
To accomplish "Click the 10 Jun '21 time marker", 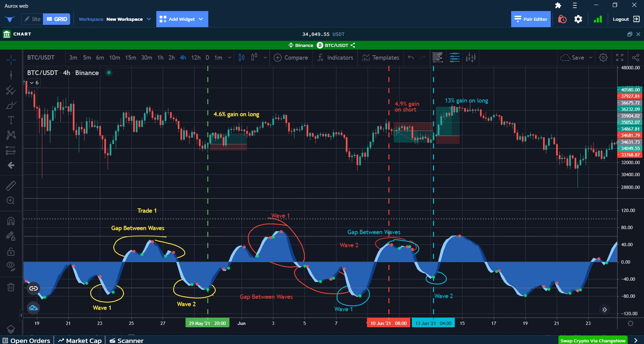I will click(x=388, y=323).
